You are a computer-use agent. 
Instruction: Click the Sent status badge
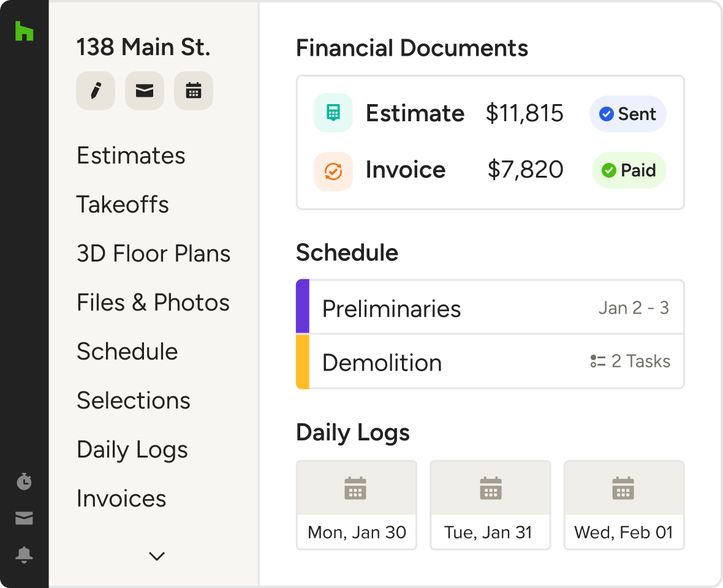pos(627,114)
